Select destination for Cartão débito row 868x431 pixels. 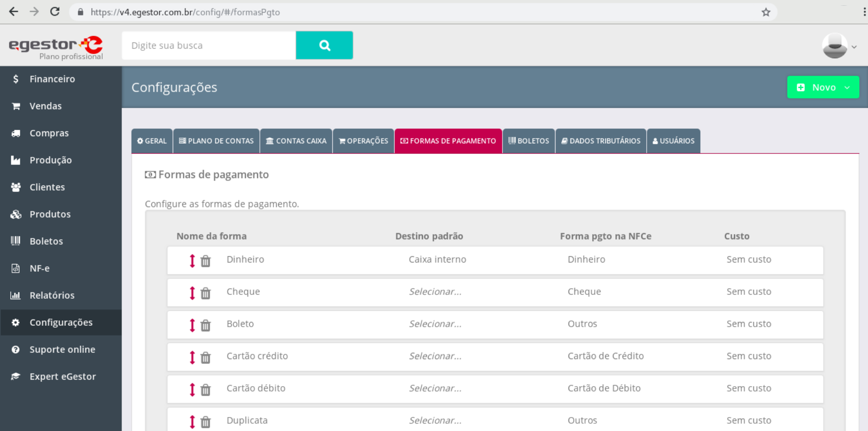coord(435,388)
